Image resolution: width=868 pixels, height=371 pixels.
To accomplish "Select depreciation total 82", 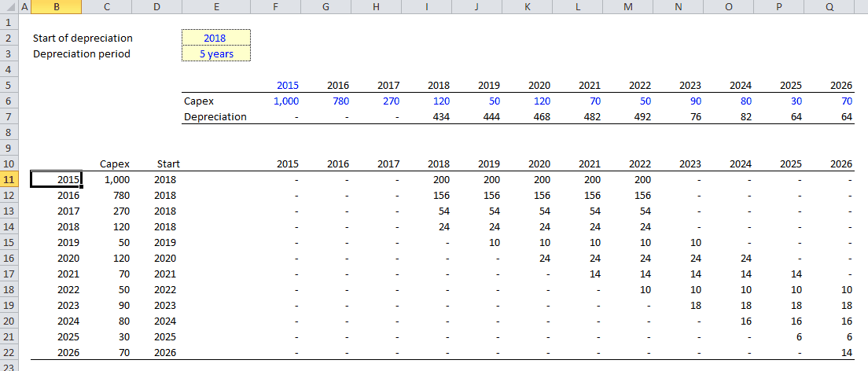I will 746,117.
